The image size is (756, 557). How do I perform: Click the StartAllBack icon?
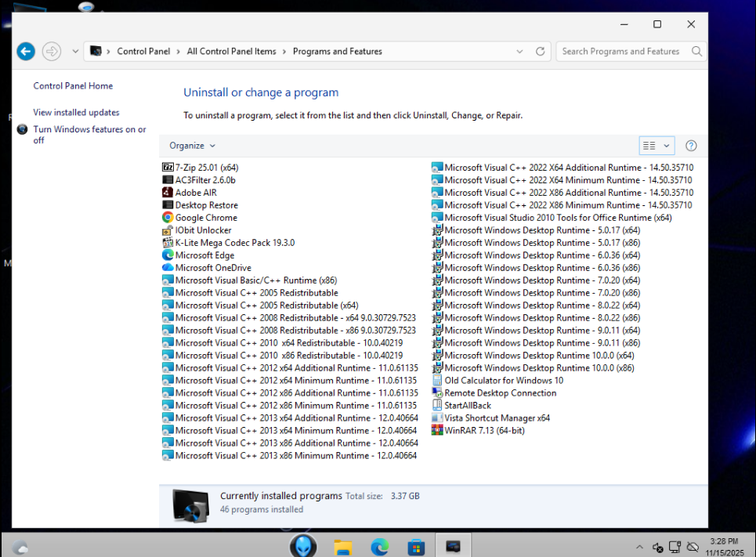click(x=437, y=406)
